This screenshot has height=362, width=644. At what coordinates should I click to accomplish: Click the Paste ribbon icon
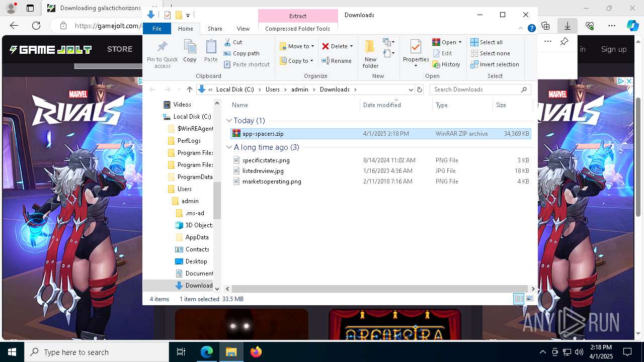click(x=211, y=51)
